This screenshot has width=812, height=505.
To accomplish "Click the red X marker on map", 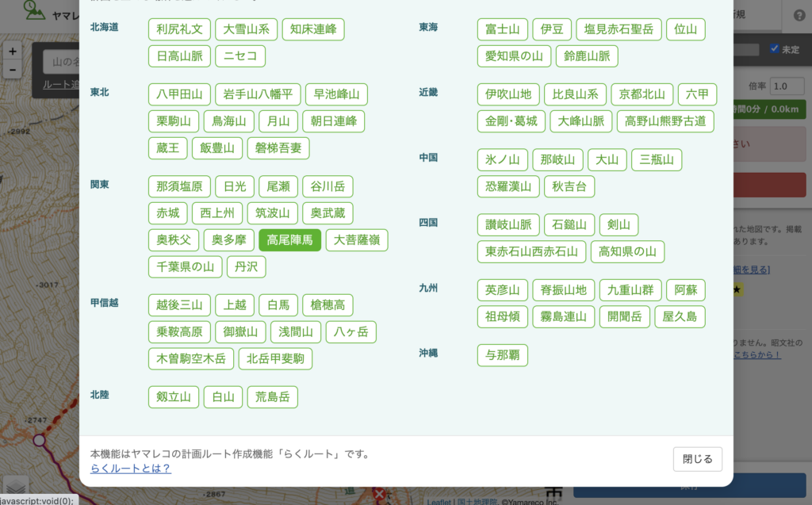I will point(379,495).
